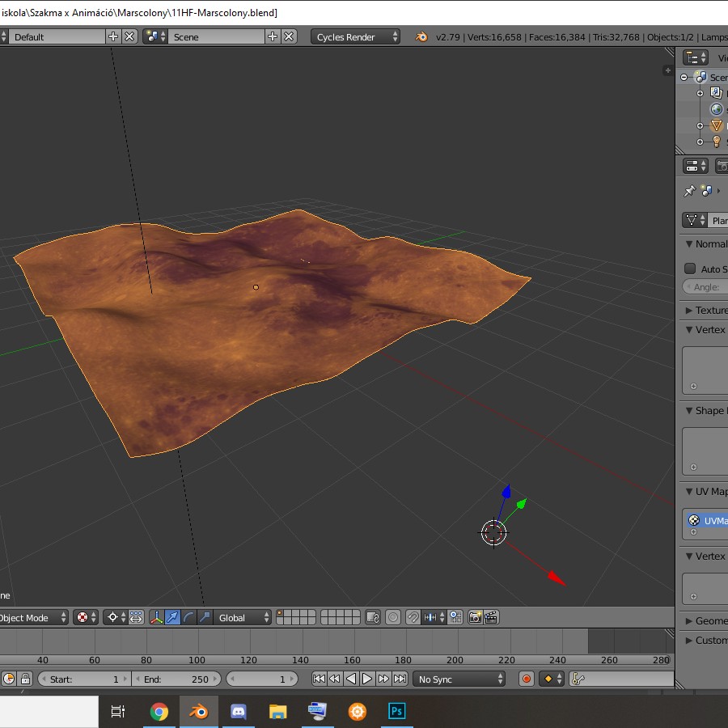
Task: Enable the Auto Smooth checkbox
Action: (x=690, y=269)
